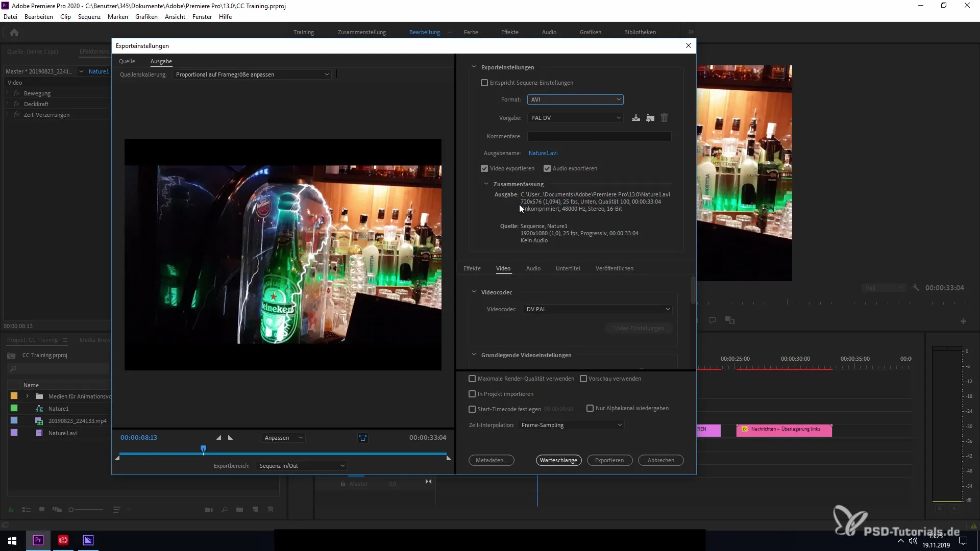Viewport: 980px width, 551px height.
Task: Open the Videocodec dropdown showing DV PAL
Action: (x=598, y=309)
